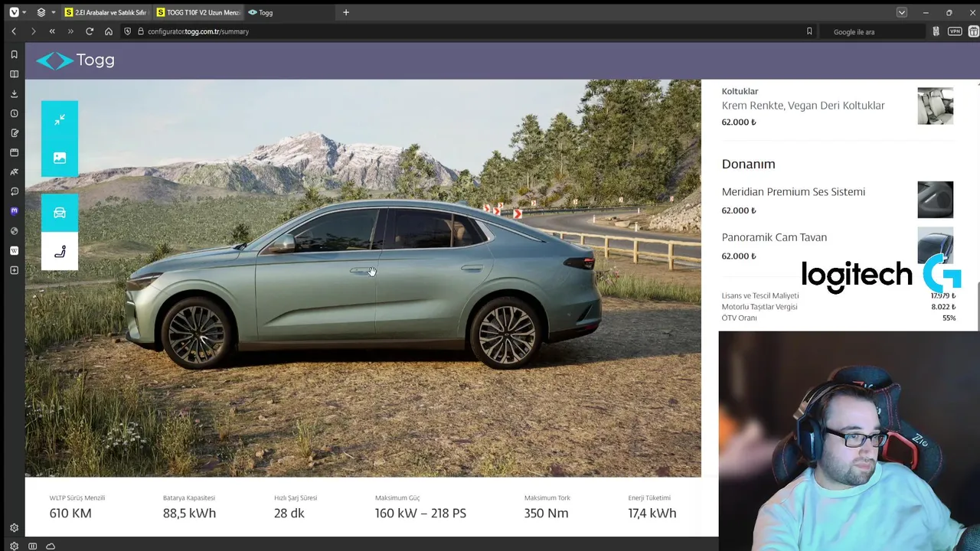980x551 pixels.
Task: Open the sync cloud icon in status bar
Action: [x=51, y=546]
